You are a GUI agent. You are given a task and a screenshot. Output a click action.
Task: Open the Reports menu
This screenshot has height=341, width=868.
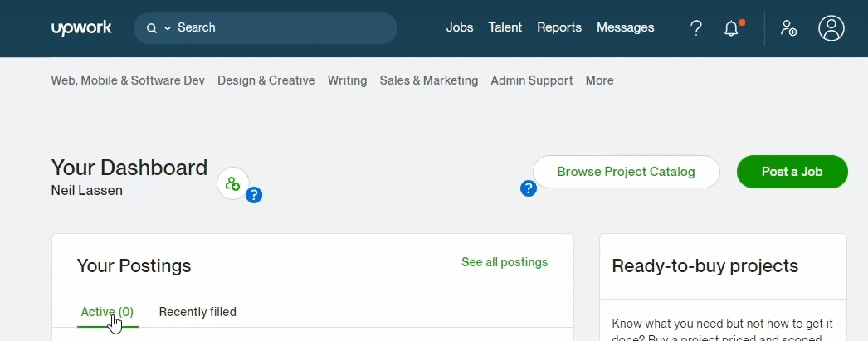(559, 27)
